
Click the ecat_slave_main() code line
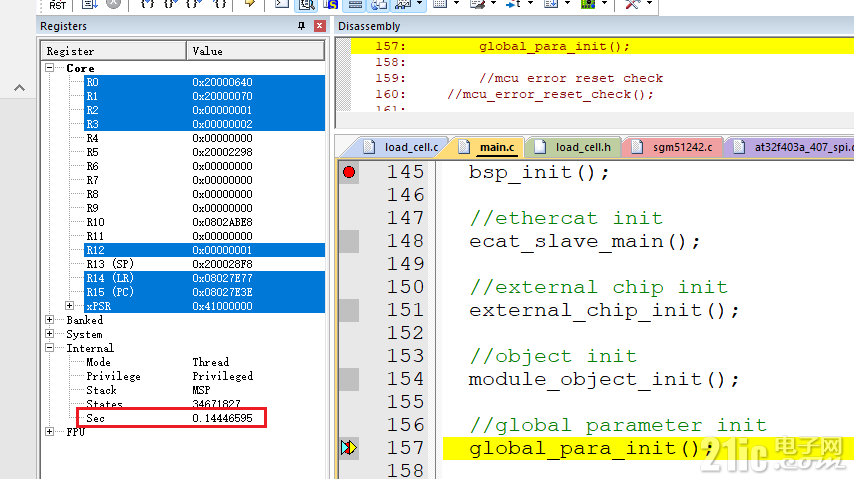(x=584, y=241)
